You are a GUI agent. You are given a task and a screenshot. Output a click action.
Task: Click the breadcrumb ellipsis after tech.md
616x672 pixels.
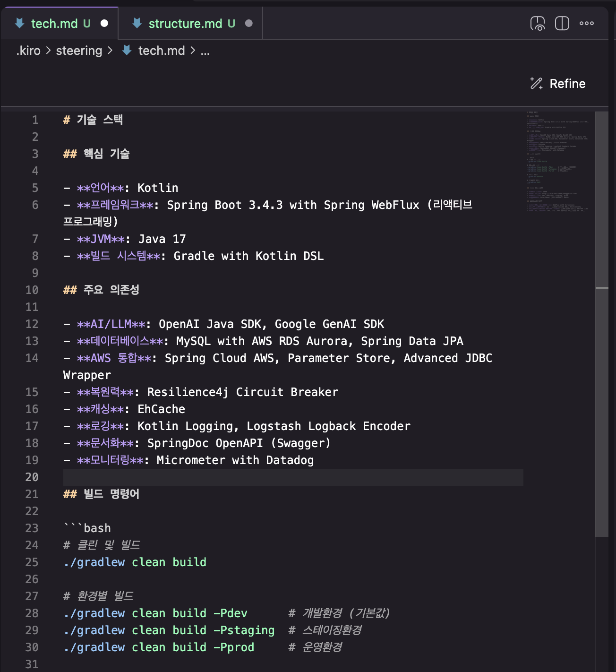[x=205, y=51]
